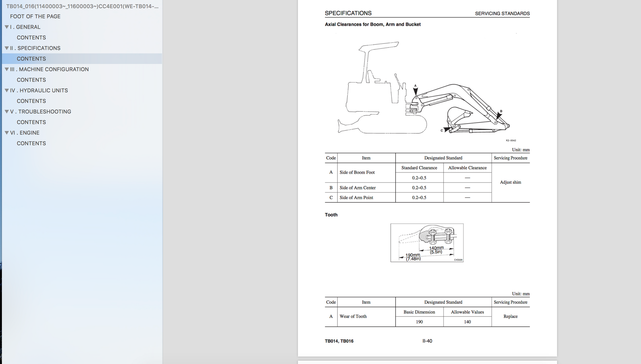
Task: Collapse the III. MACHINE CONFIGURATION triangle
Action: pyautogui.click(x=7, y=69)
